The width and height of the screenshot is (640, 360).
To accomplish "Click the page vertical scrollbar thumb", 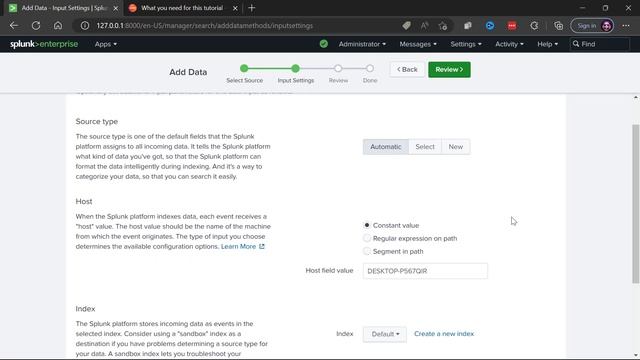I will pos(636,204).
